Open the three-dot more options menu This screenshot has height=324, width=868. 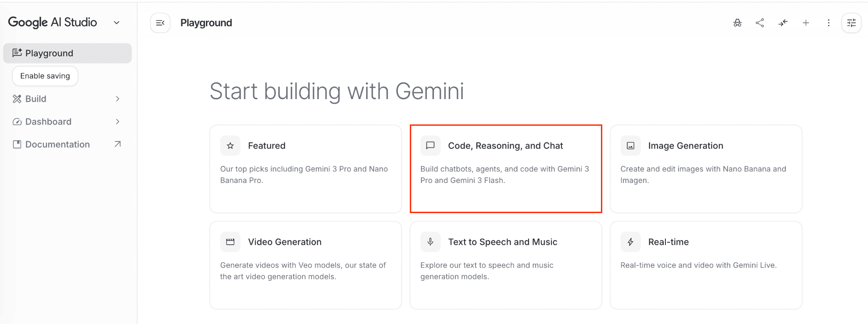pos(829,23)
